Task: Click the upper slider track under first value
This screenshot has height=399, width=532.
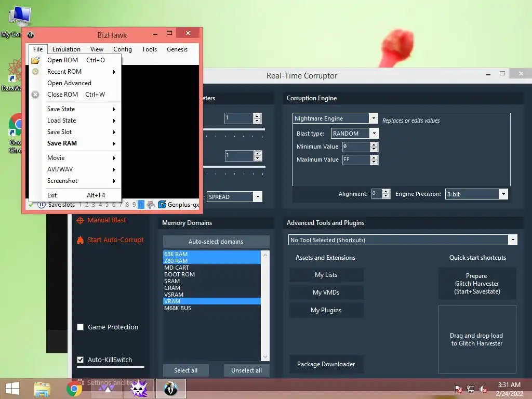Action: (234, 129)
